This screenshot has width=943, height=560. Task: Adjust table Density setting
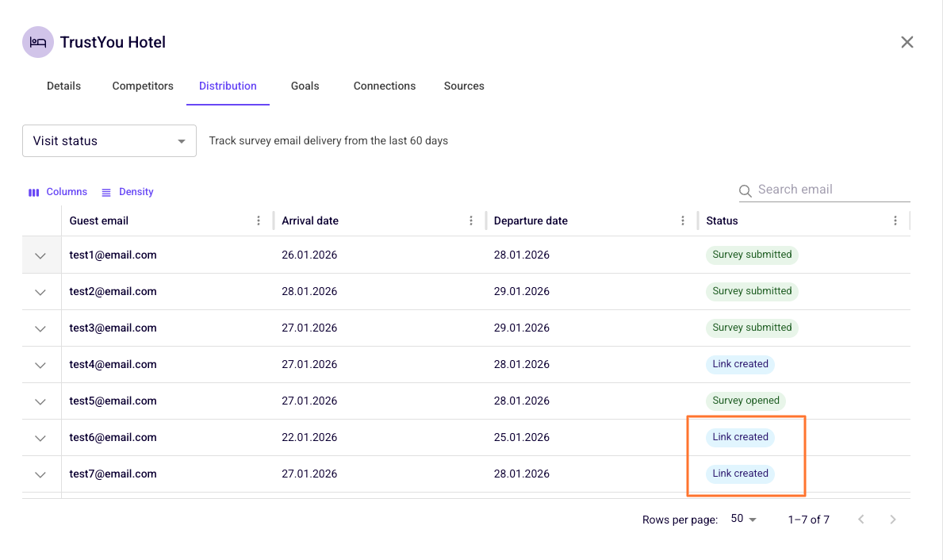(128, 192)
